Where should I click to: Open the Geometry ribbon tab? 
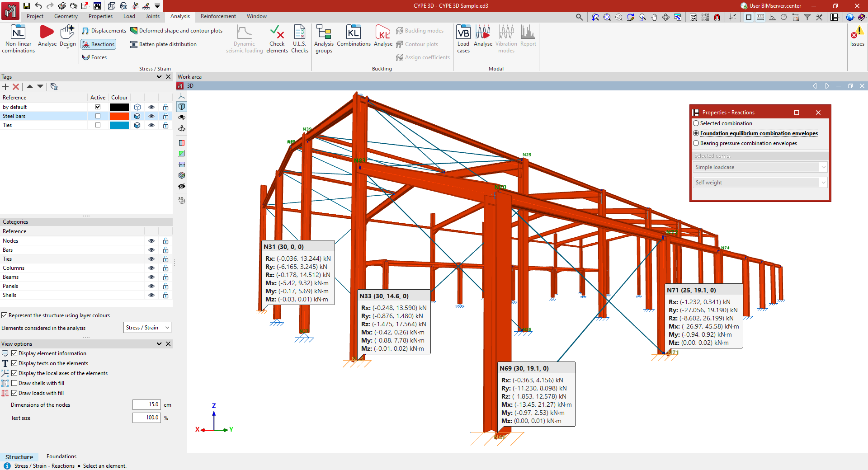(x=66, y=16)
